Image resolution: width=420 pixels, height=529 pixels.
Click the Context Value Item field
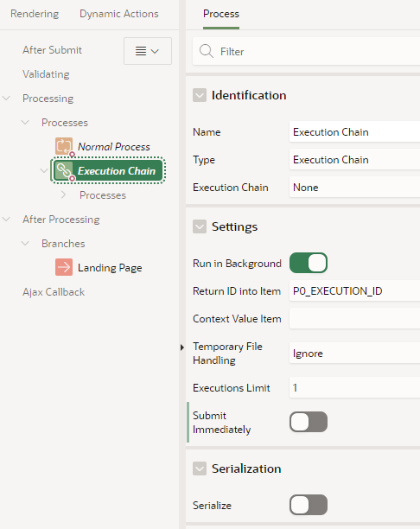pos(354,318)
